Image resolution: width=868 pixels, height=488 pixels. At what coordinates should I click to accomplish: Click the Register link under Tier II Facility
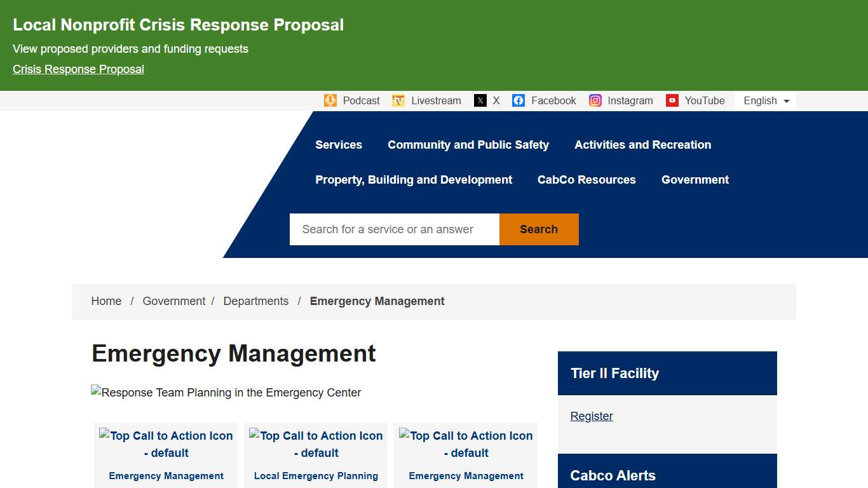click(x=592, y=416)
